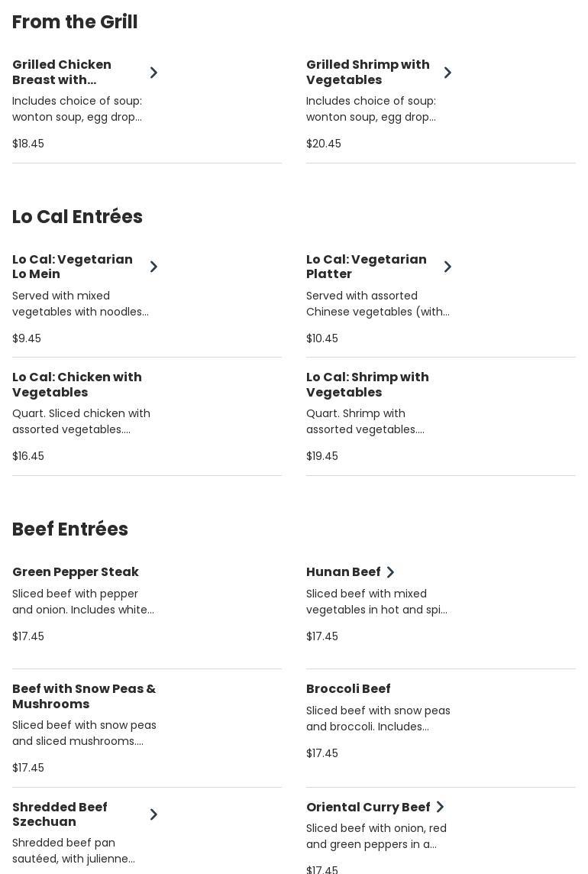Click arrow beside Shredded Beef Szechuan
The image size is (588, 874).
point(153,814)
